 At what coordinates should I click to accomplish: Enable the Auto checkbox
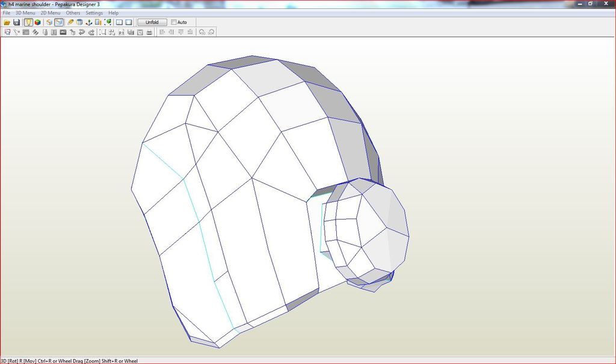click(x=174, y=22)
